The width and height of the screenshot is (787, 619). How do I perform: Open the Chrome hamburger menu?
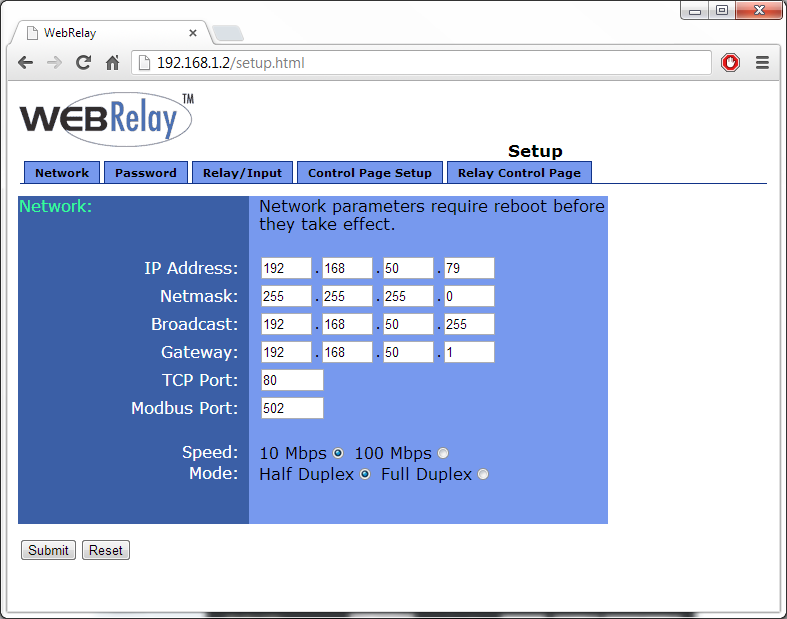pyautogui.click(x=762, y=62)
